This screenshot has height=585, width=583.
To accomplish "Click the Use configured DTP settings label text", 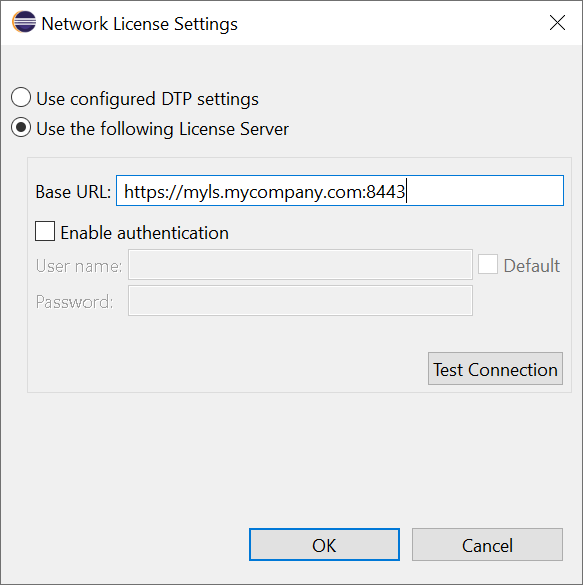I will click(147, 99).
